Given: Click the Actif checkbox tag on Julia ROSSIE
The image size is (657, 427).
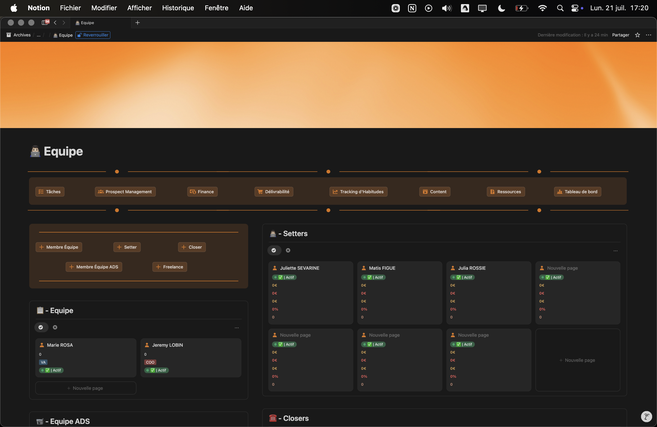Looking at the screenshot, I should point(463,277).
